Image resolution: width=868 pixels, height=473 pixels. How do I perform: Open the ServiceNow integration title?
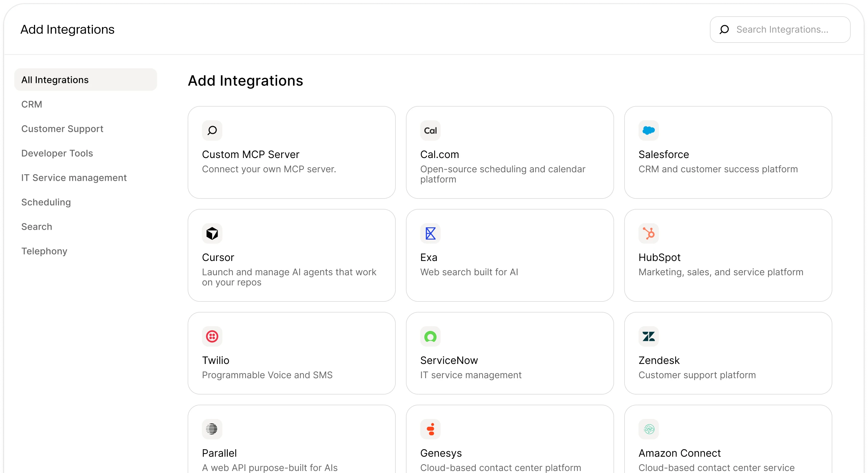pos(449,360)
